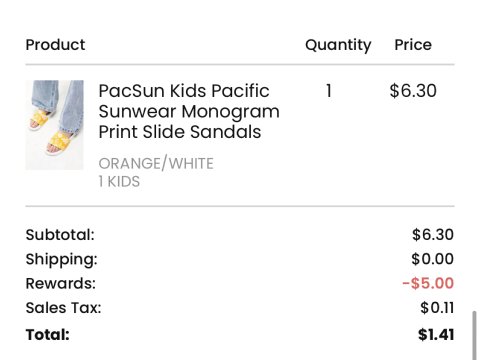Click the Sales Tax label
The image size is (480, 360).
click(x=63, y=308)
